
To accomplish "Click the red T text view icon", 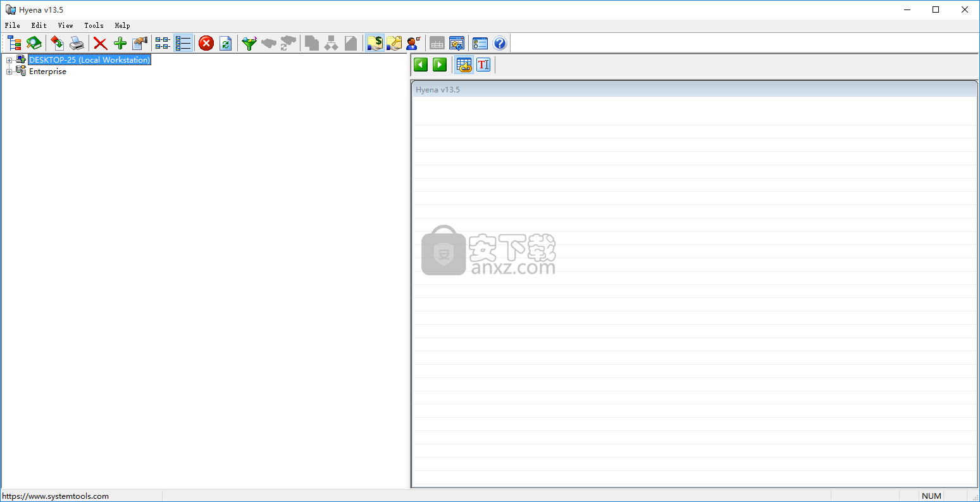I will click(x=483, y=65).
